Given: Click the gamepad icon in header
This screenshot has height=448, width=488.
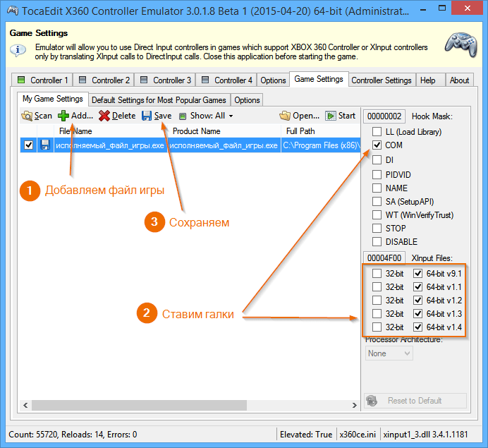Looking at the screenshot, I should click(461, 44).
